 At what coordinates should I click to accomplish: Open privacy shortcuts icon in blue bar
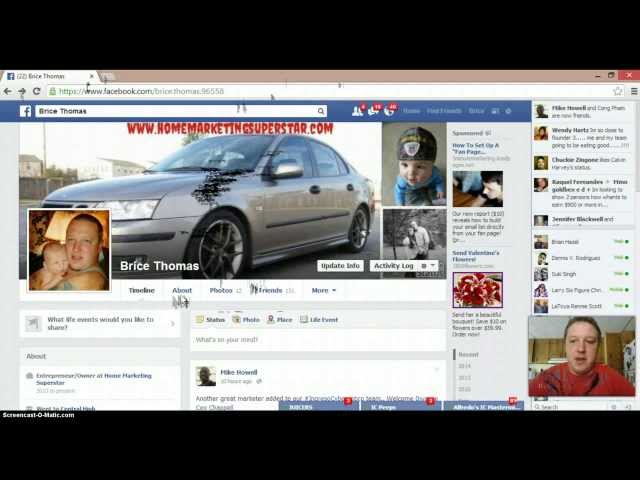[495, 111]
